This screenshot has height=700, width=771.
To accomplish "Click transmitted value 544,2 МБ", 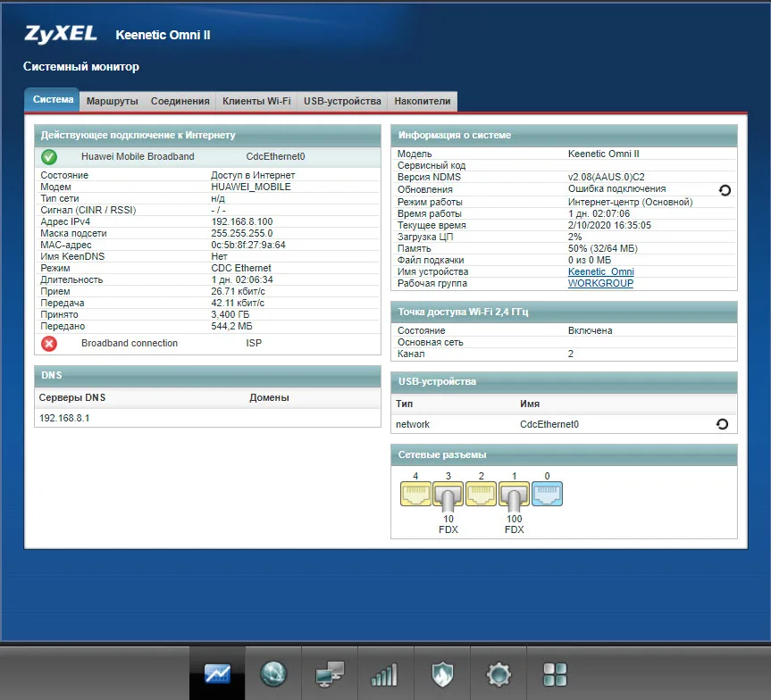I will point(231,326).
